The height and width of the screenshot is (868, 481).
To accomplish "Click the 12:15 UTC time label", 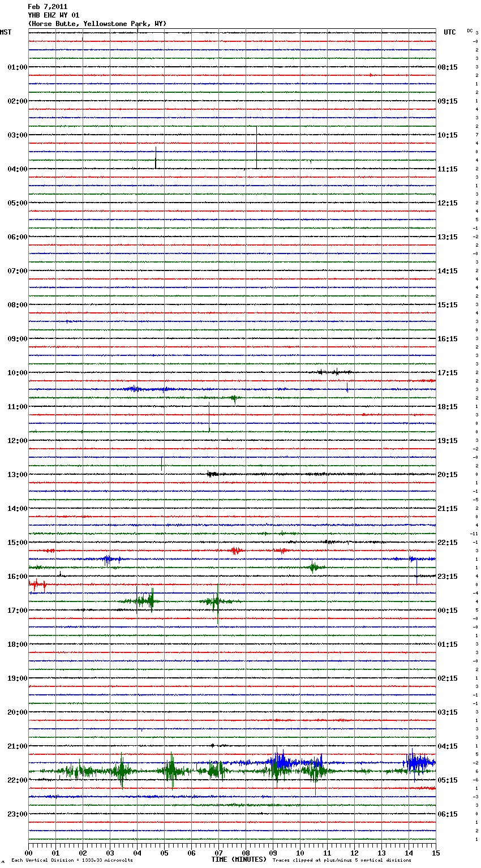I will (448, 203).
